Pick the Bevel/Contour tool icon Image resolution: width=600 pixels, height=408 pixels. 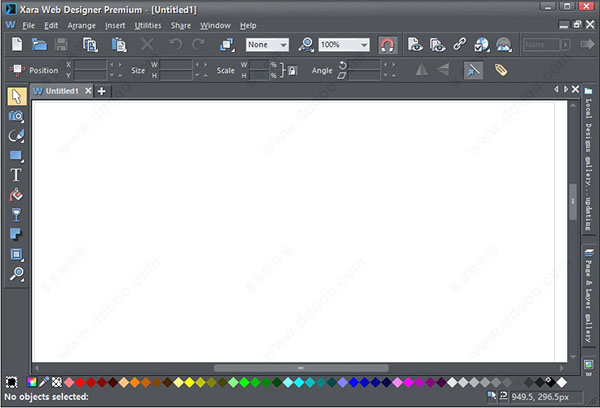pos(16,254)
